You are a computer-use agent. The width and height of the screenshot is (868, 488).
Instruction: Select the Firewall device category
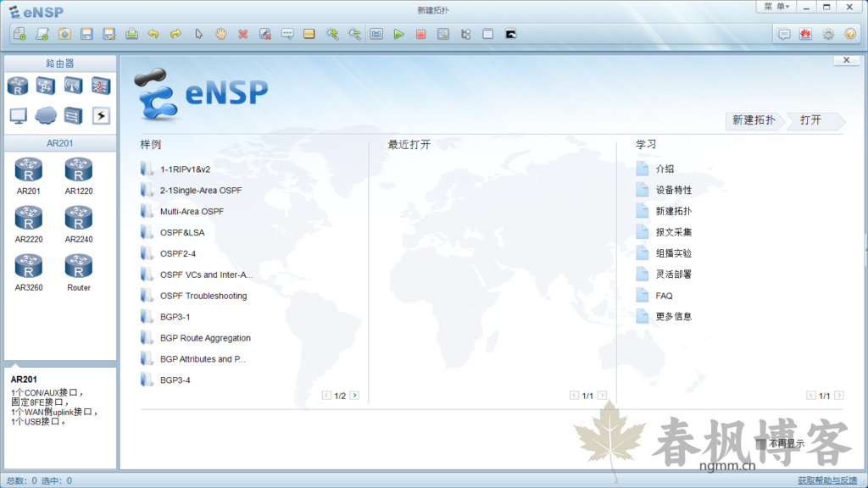101,86
